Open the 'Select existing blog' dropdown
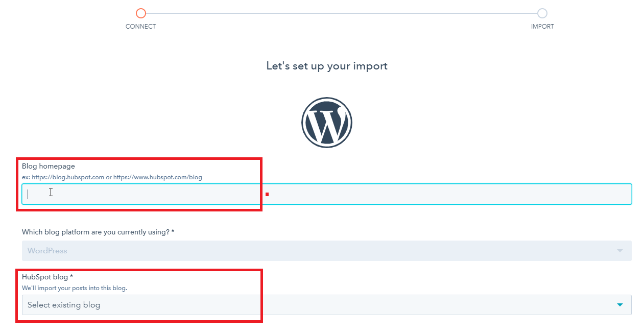 pos(326,305)
